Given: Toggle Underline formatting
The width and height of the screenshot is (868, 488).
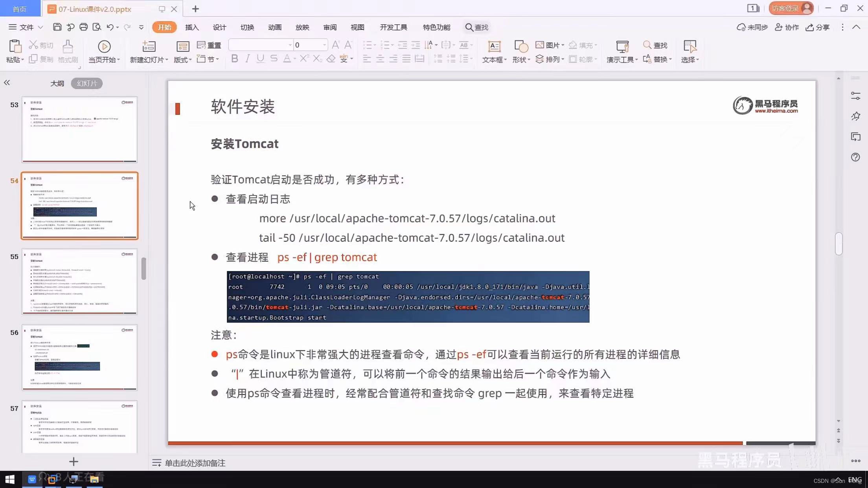Looking at the screenshot, I should (260, 59).
